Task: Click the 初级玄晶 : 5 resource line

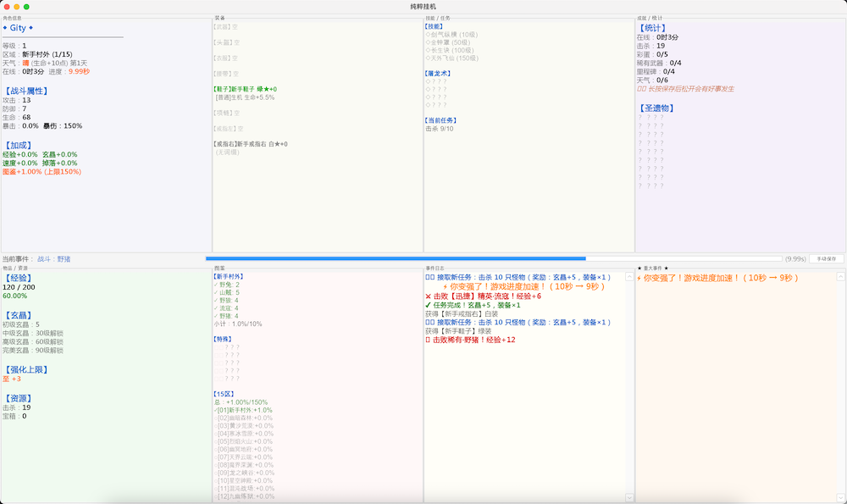Action: [21, 324]
